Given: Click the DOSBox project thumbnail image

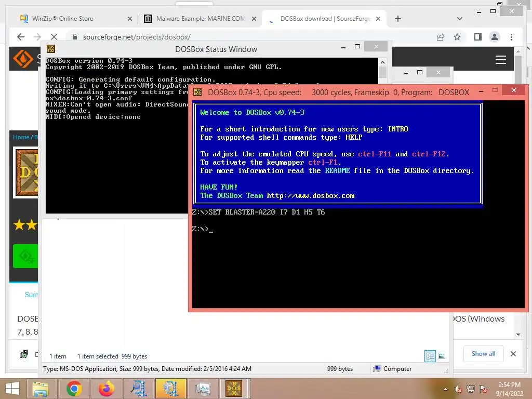Looking at the screenshot, I should coord(26,172).
